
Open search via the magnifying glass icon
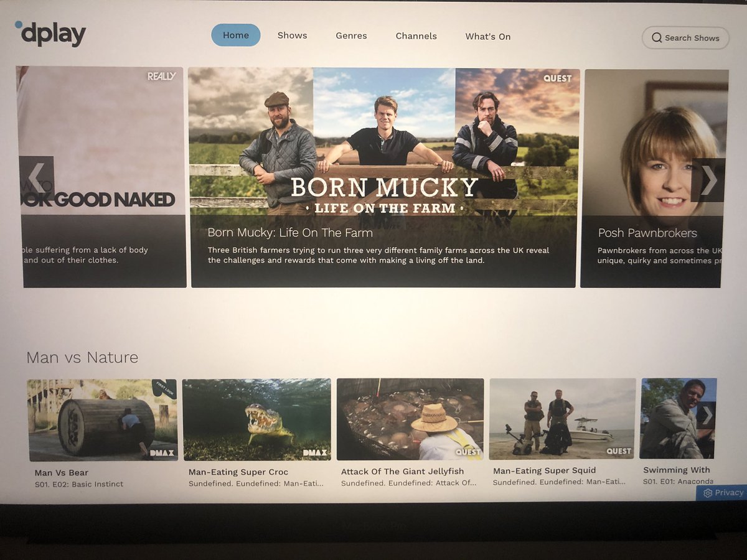(658, 38)
